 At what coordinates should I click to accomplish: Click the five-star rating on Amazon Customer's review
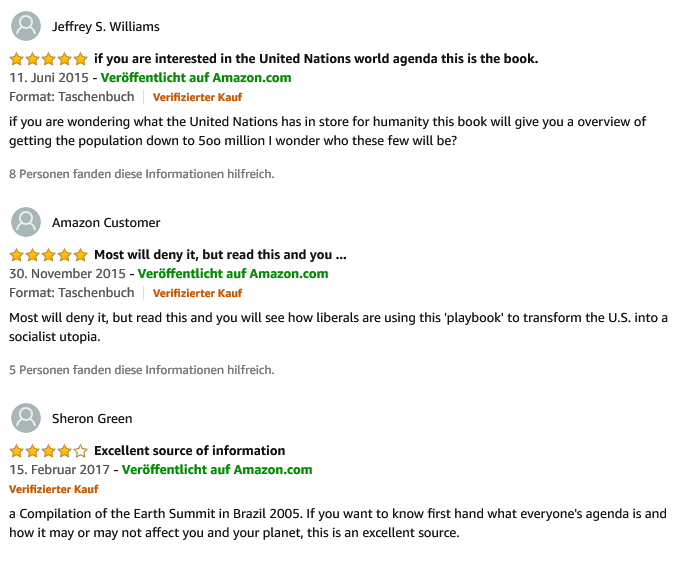48,255
